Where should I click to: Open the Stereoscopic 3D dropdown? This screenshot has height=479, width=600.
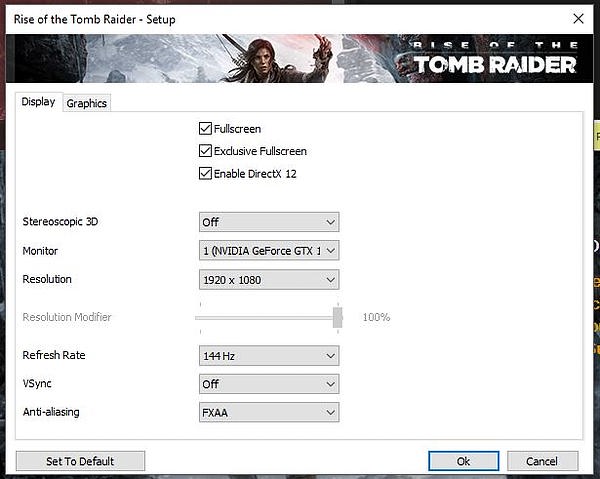click(269, 222)
